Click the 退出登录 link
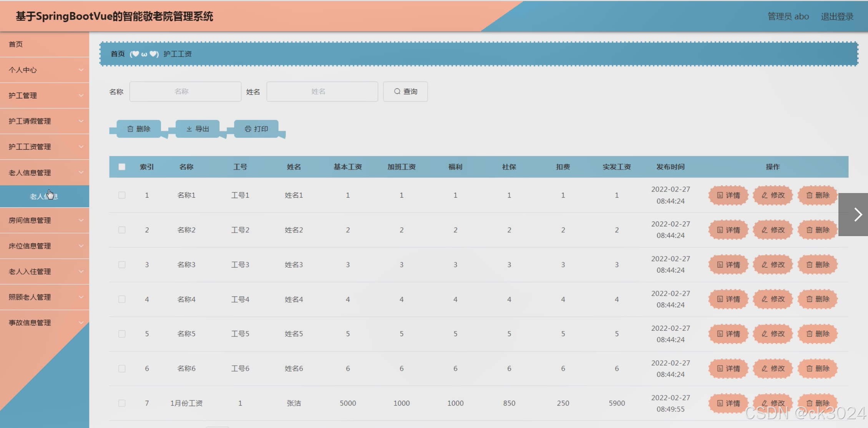The width and height of the screenshot is (868, 428). tap(837, 17)
